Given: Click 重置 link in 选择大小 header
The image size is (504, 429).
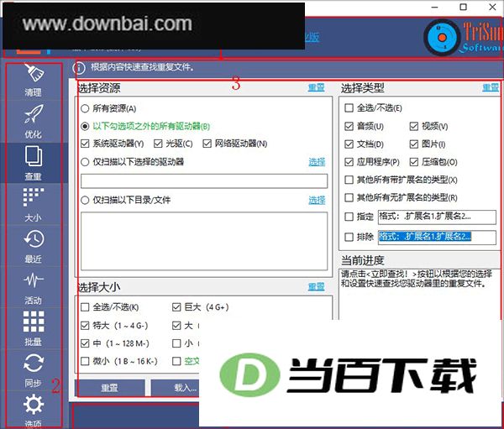Looking at the screenshot, I should coord(317,286).
